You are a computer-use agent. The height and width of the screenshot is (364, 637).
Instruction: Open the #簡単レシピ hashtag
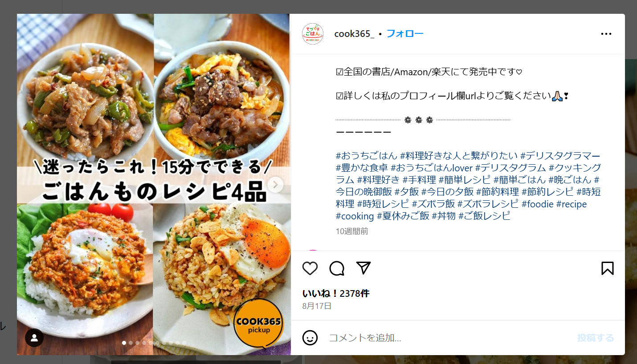click(x=465, y=180)
